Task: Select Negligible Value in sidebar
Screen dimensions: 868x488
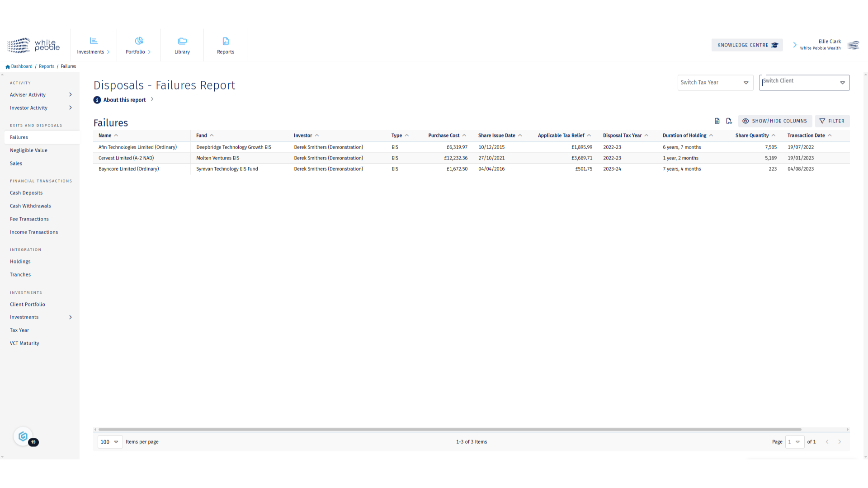Action: tap(28, 150)
